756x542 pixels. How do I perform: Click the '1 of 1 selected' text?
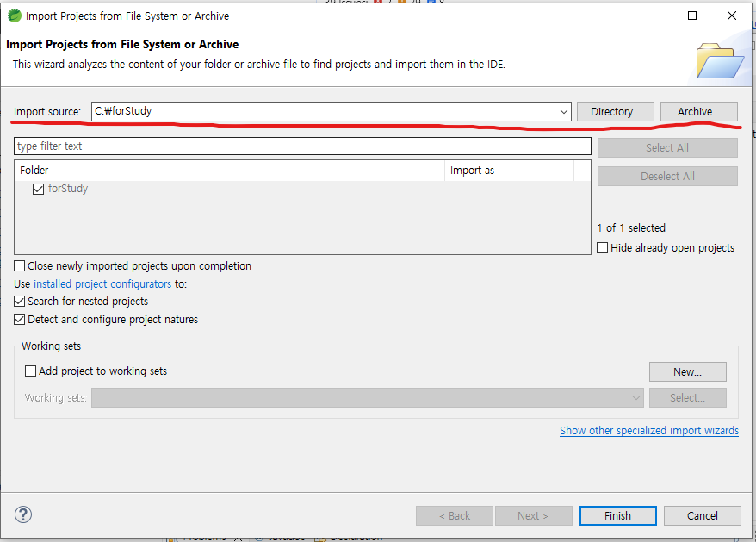(631, 227)
